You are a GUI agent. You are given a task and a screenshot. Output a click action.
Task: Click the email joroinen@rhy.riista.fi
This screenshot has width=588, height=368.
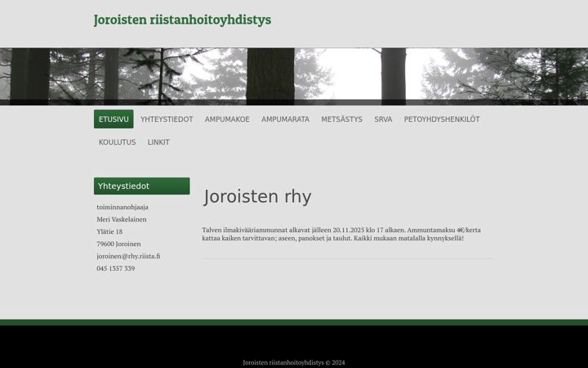[x=128, y=256]
